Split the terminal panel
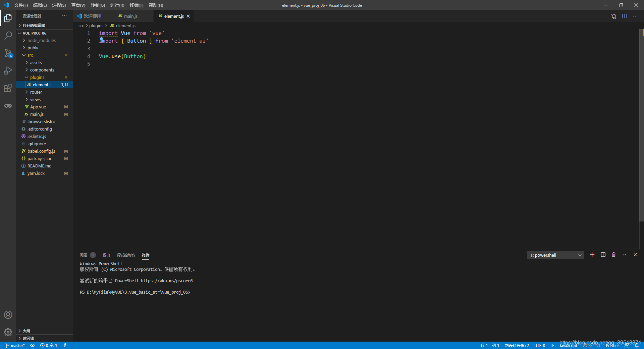The width and height of the screenshot is (644, 349). [603, 255]
